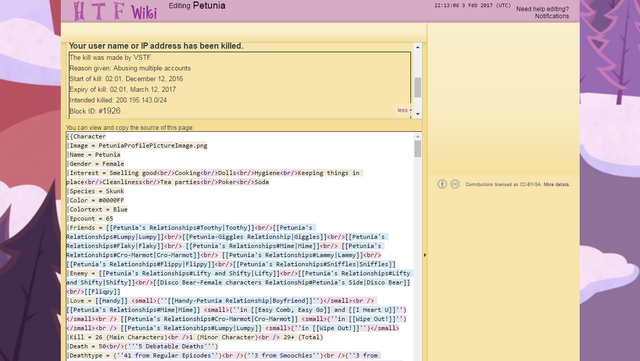Click the block notice scrollbar down arrow
The height and width of the screenshot is (361, 640).
point(418,115)
